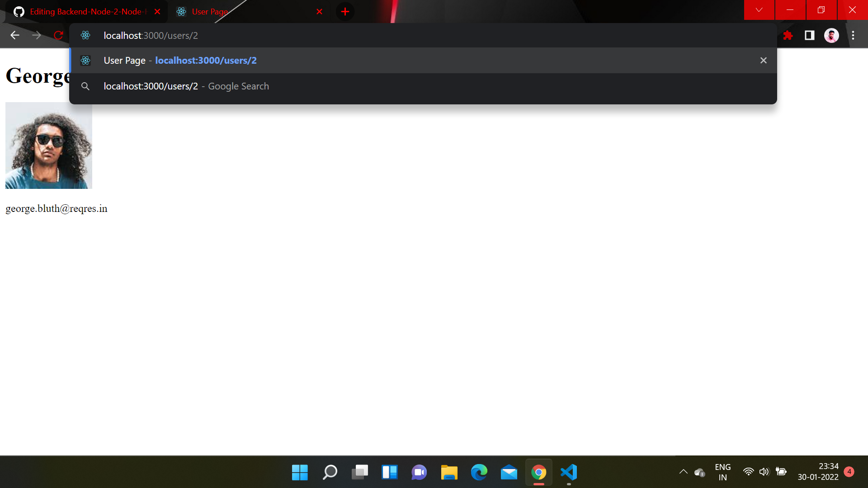Screen dimensions: 868x488
Task: Toggle the browser side panel
Action: (x=810, y=35)
